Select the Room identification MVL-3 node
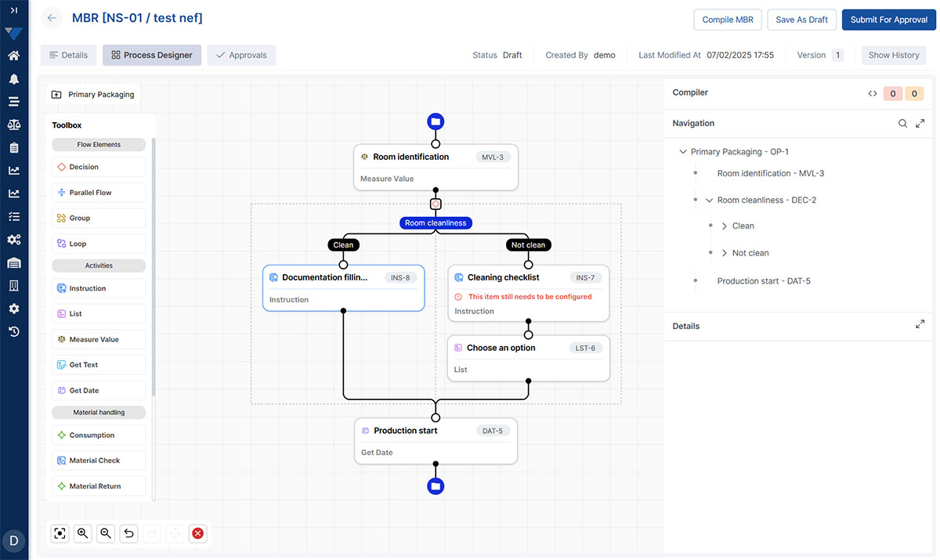The width and height of the screenshot is (940, 560). pyautogui.click(x=436, y=167)
